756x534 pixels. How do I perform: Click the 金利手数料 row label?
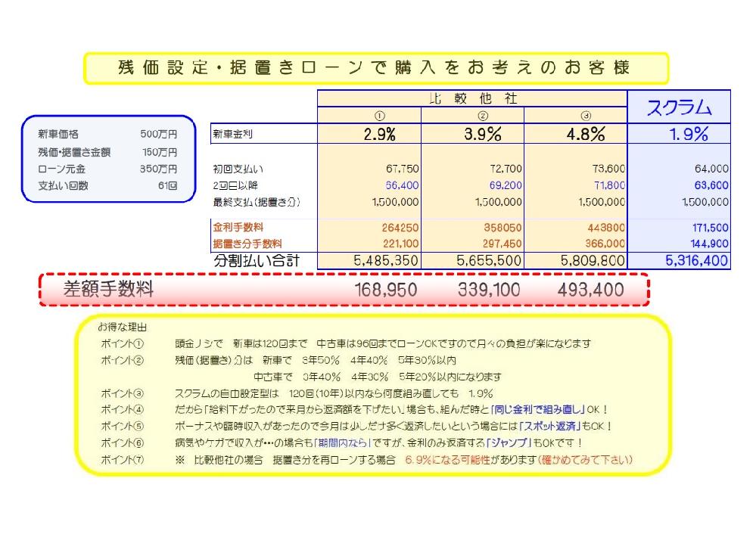click(238, 228)
